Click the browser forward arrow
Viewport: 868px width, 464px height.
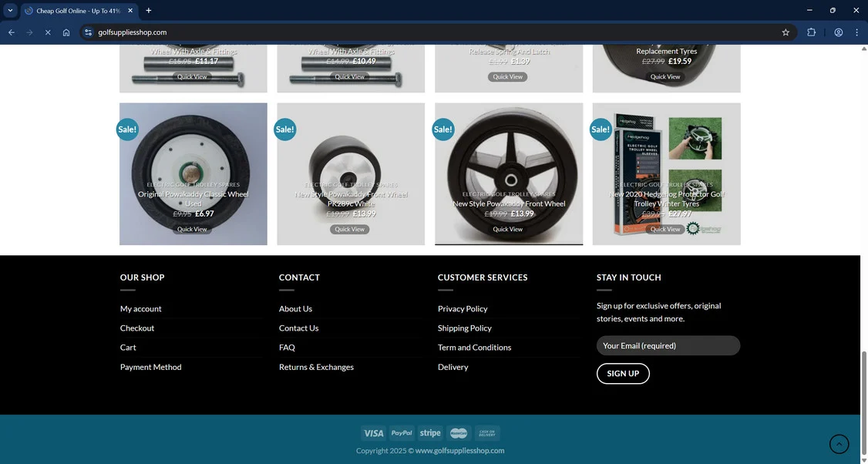pos(30,32)
